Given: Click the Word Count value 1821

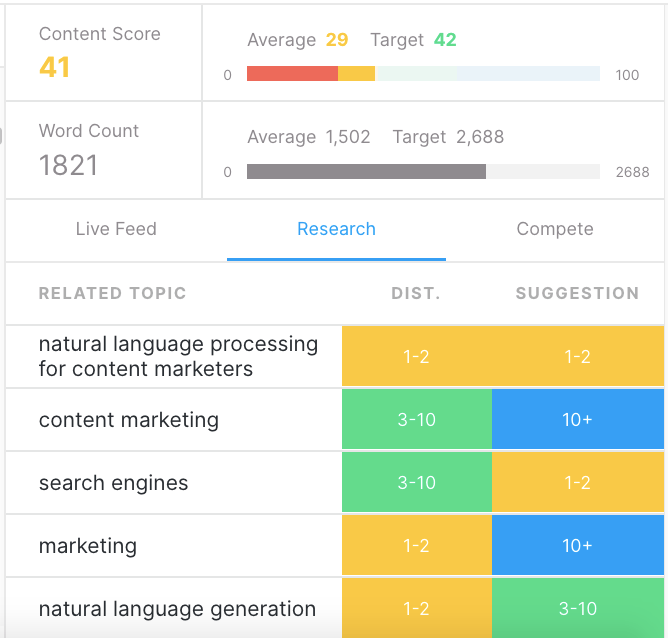Looking at the screenshot, I should click(68, 165).
